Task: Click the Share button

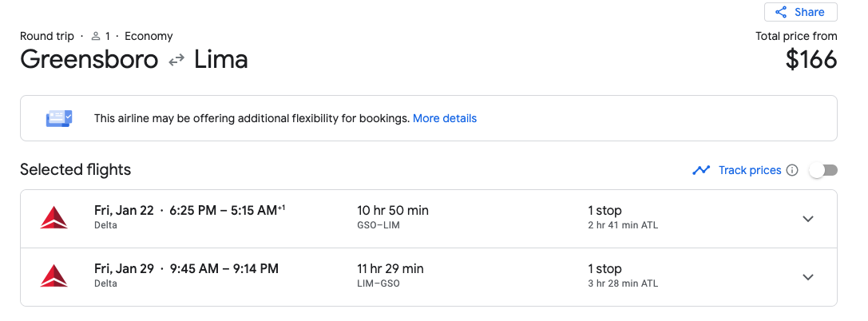Action: click(800, 12)
